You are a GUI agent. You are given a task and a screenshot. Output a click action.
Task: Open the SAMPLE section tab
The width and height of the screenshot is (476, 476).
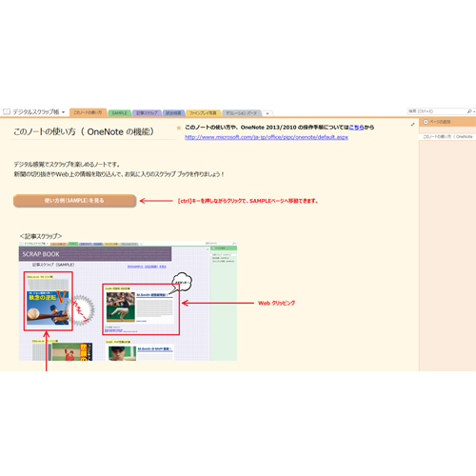(x=119, y=113)
